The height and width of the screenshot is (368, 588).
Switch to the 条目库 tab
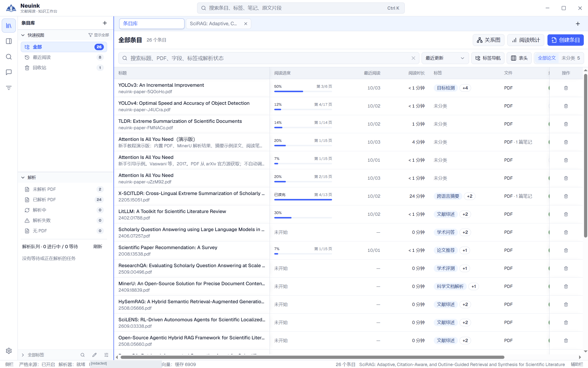click(152, 24)
